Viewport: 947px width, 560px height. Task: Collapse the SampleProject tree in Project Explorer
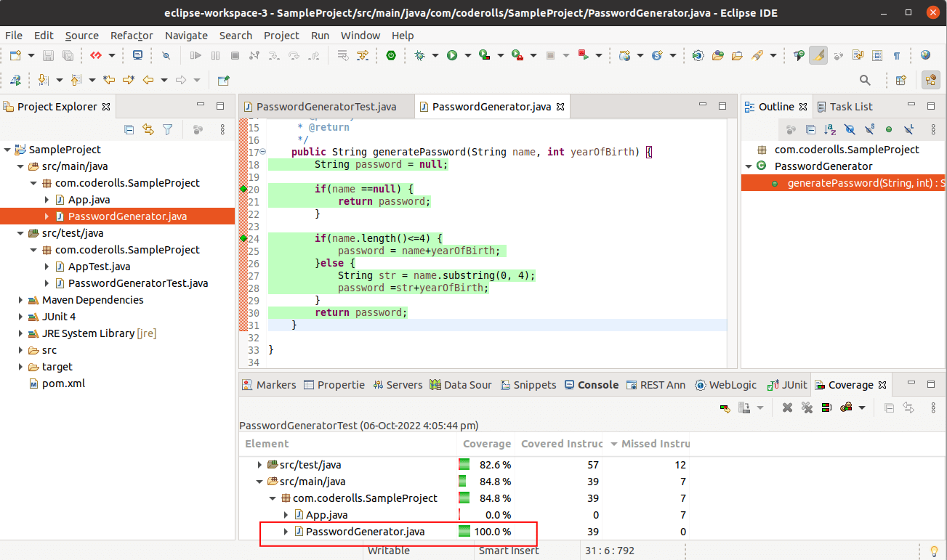click(7, 150)
